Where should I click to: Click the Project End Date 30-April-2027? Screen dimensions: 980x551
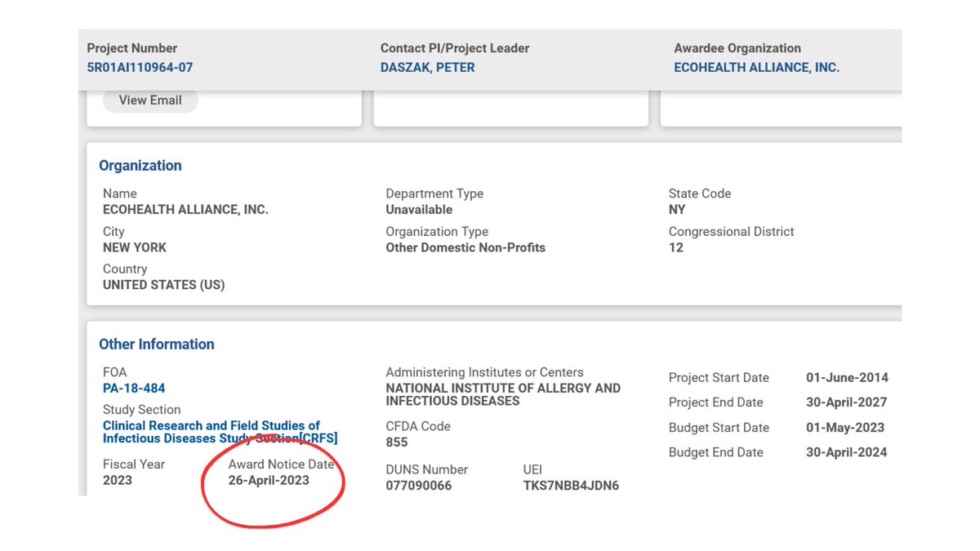(x=846, y=402)
